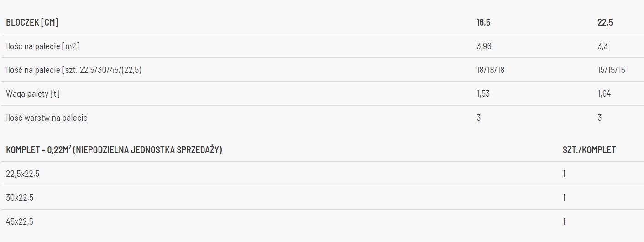
Task: Click the 'Ilość warstw na palecie' row label
Action: [x=47, y=118]
